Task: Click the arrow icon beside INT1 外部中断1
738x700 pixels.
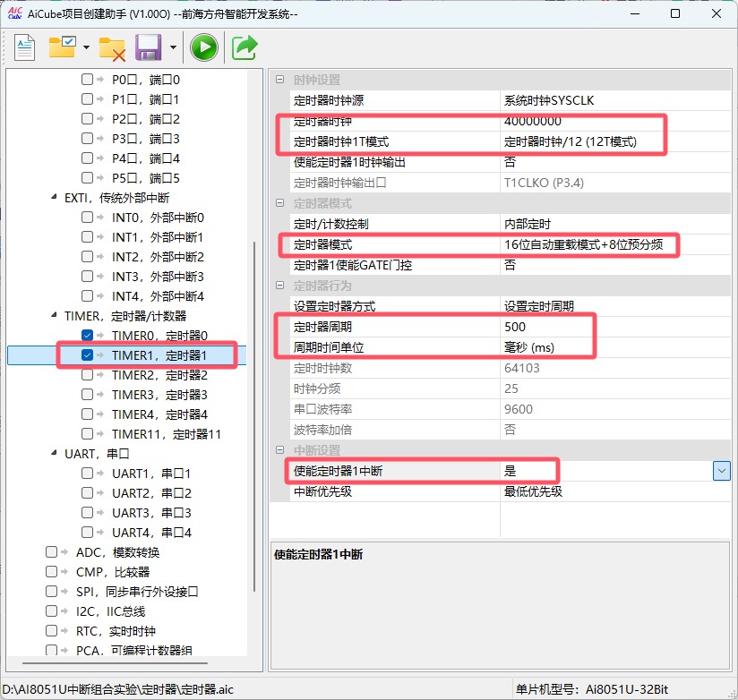Action: [99, 236]
